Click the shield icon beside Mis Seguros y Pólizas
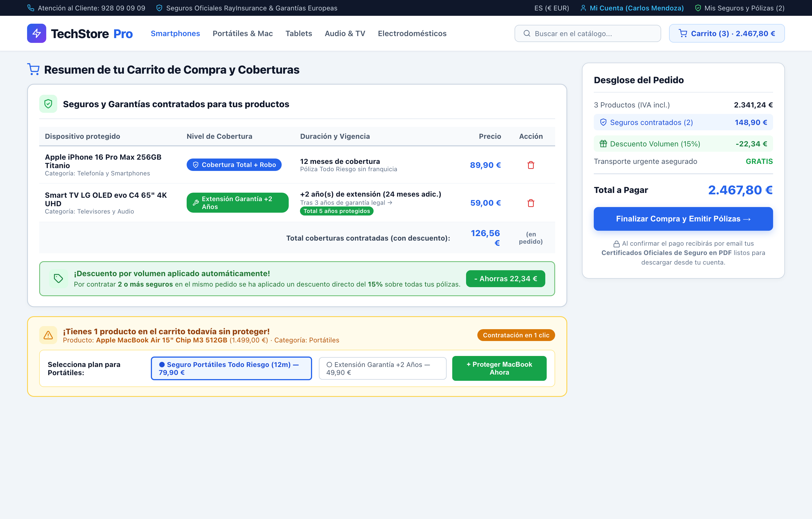The height and width of the screenshot is (519, 812). [698, 8]
